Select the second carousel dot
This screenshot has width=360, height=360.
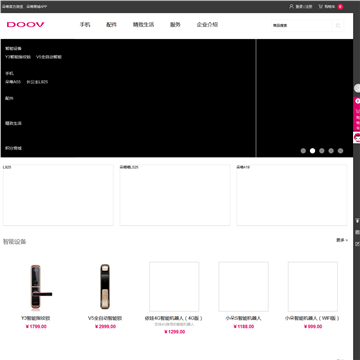tap(312, 151)
